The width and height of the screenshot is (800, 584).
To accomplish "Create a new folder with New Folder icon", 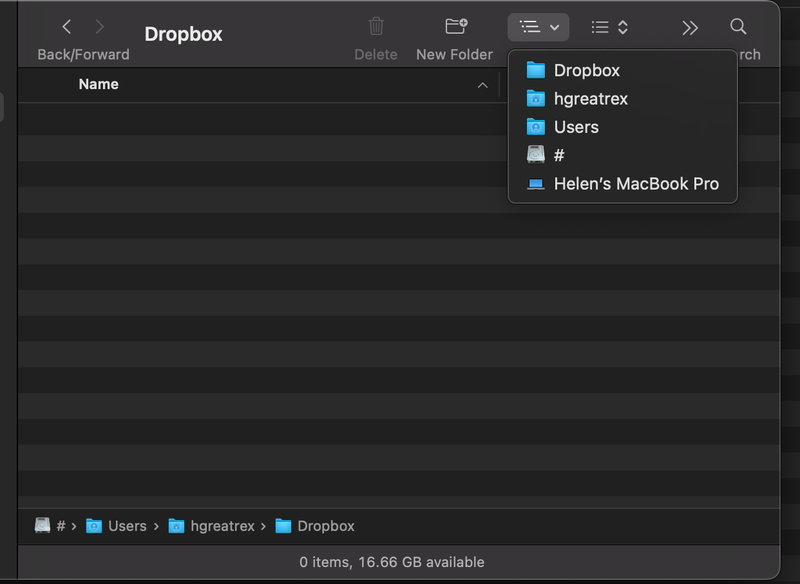I will pyautogui.click(x=455, y=27).
